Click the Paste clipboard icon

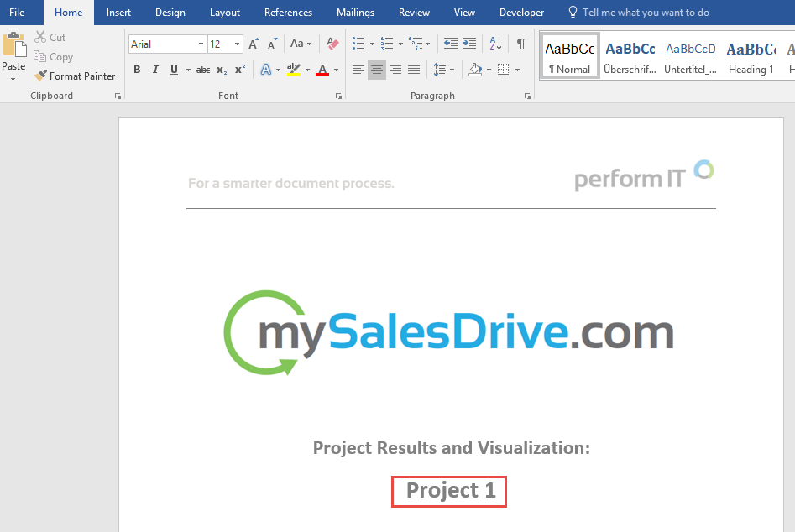click(x=14, y=44)
